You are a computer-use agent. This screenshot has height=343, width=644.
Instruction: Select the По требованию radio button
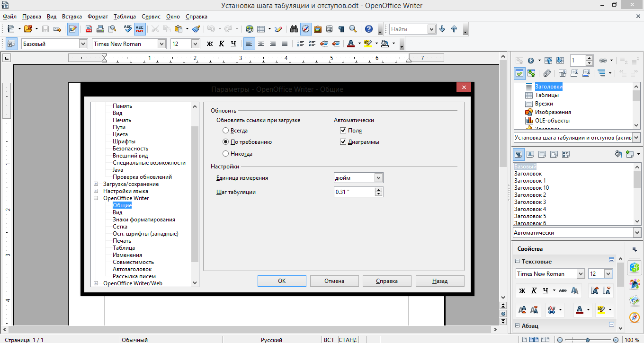(x=226, y=142)
